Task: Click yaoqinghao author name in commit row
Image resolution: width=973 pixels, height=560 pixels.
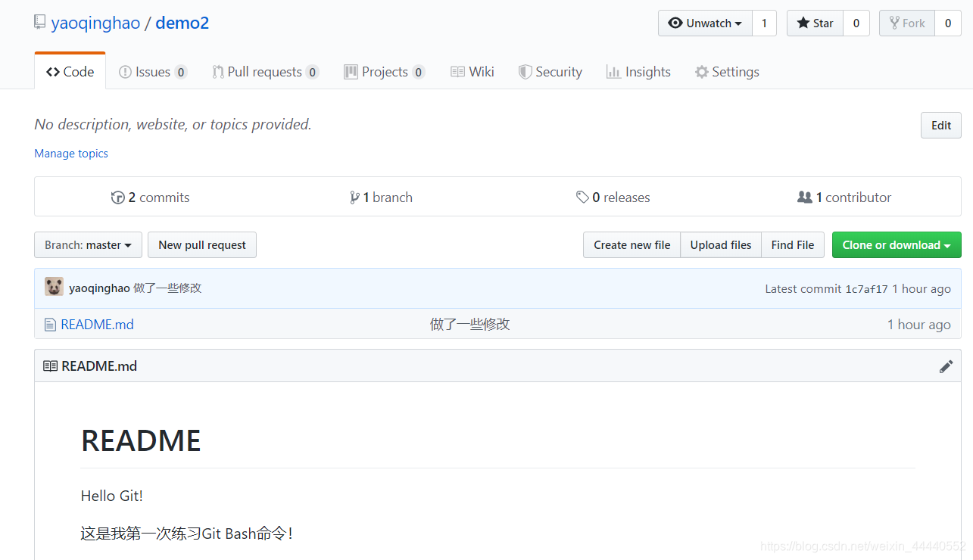Action: 99,288
